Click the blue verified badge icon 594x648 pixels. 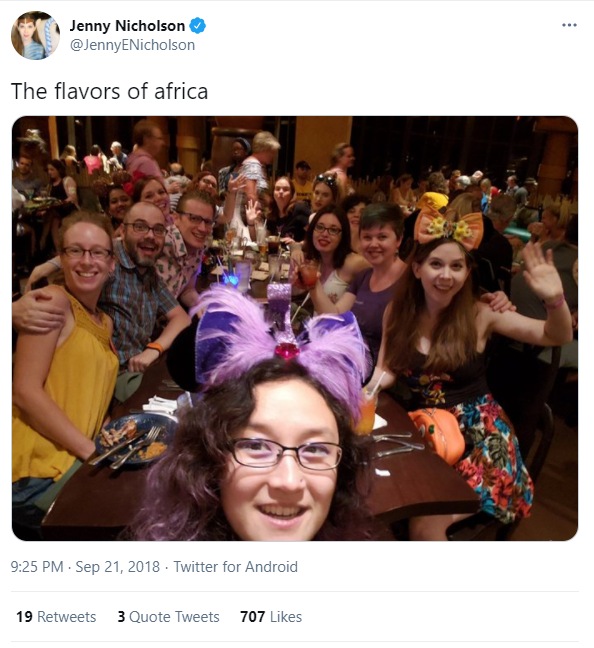tap(198, 26)
